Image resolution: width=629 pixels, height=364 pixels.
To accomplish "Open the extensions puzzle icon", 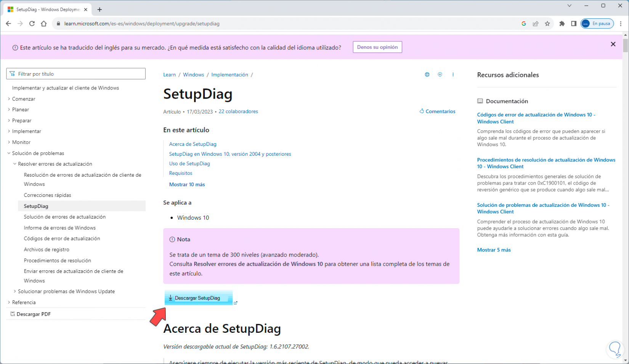I will pos(562,24).
